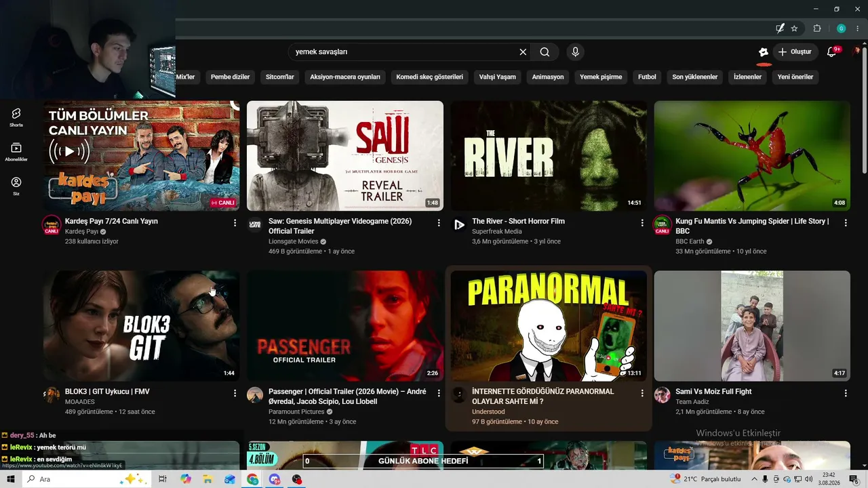Filter by the Pembe diziler chip

[x=230, y=77]
